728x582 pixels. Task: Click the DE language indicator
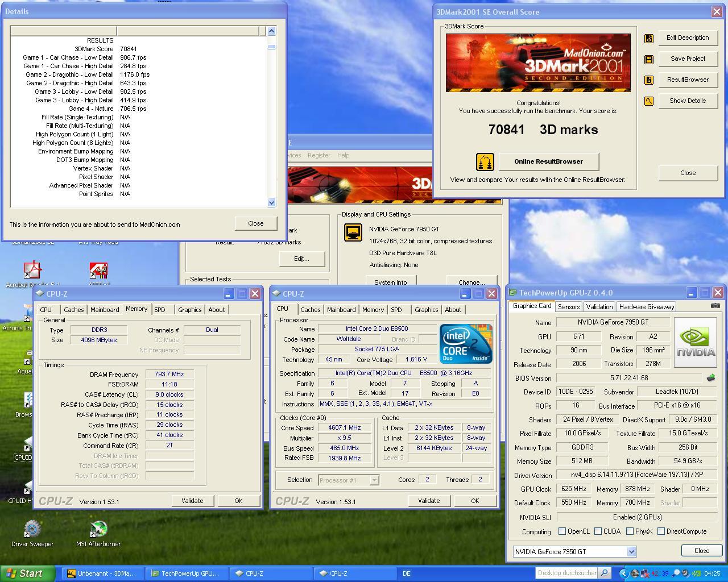[x=407, y=574]
